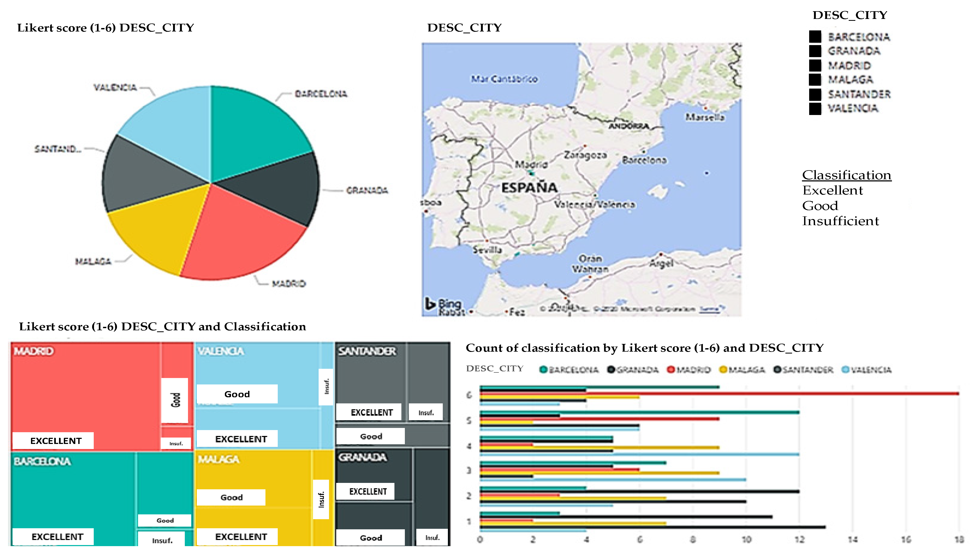Image resolution: width=975 pixels, height=560 pixels.
Task: Check the VALENCIA city slicer box
Action: (815, 109)
